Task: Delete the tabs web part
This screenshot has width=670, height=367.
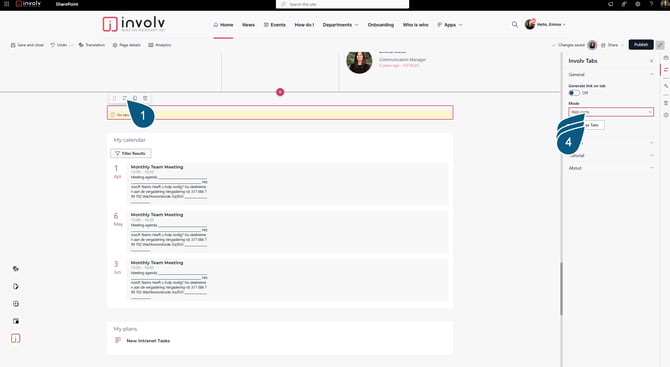Action: point(145,98)
